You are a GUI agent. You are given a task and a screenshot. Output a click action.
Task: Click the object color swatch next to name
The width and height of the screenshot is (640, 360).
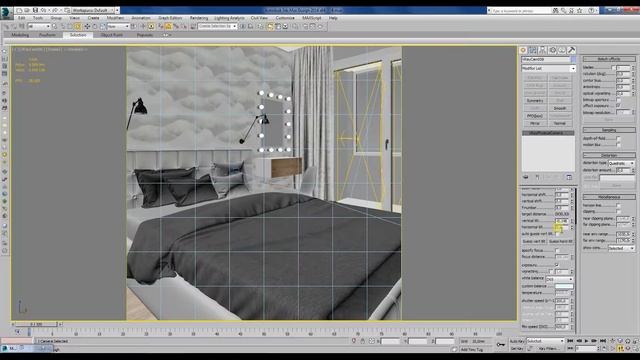(x=573, y=60)
